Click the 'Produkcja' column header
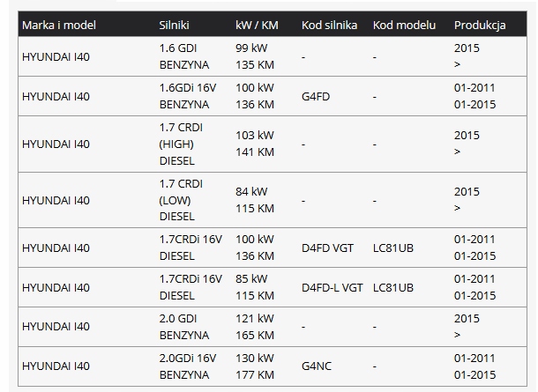Viewport: 538px width, 392px height. 480,26
